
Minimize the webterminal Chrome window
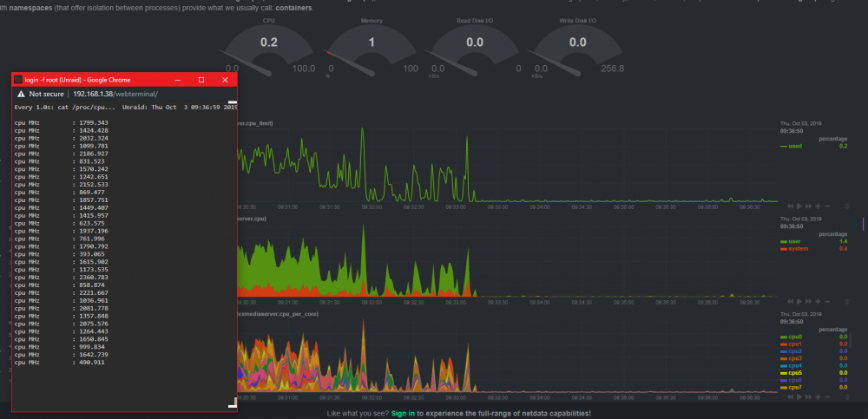point(178,80)
